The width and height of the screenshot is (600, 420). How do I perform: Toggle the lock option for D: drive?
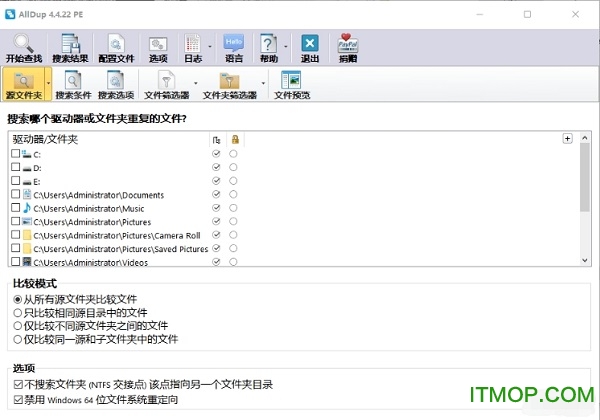(x=233, y=167)
